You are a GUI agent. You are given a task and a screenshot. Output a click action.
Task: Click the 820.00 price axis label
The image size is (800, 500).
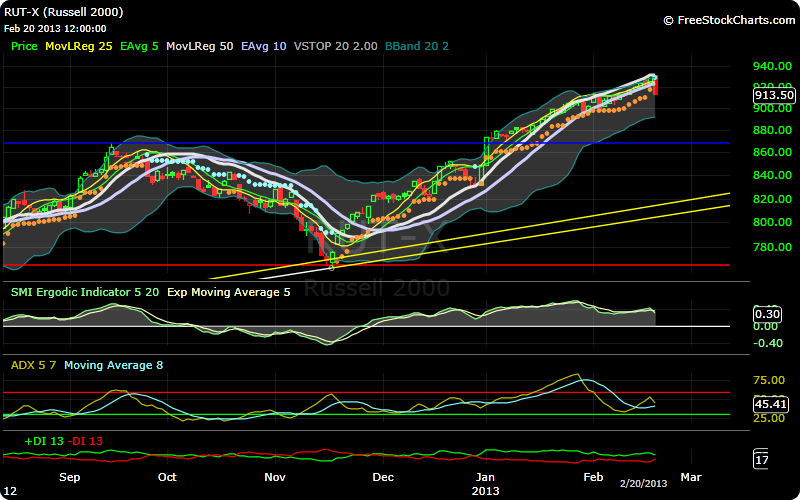coord(772,199)
